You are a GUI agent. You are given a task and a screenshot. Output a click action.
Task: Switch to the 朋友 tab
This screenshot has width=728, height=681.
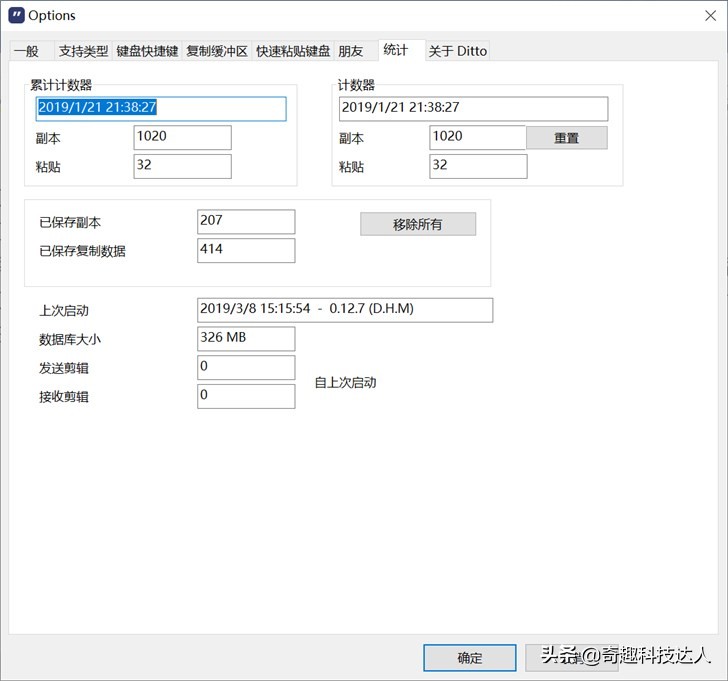coord(351,51)
